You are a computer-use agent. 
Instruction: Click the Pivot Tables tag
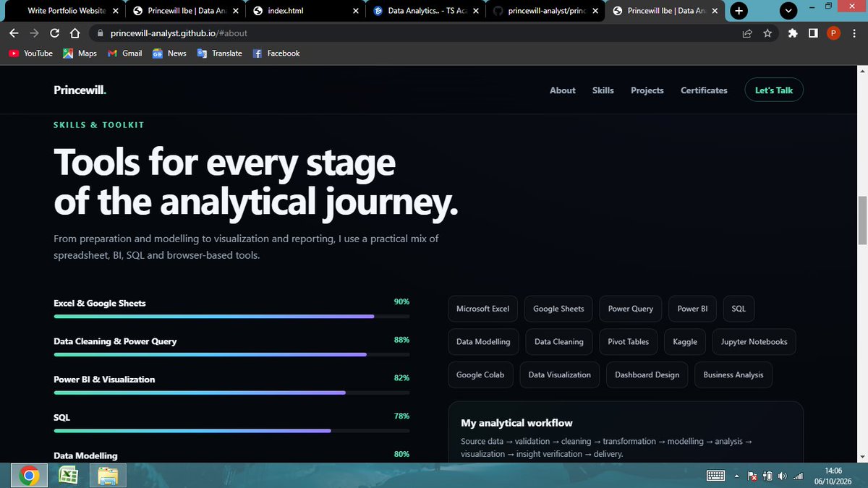pos(629,342)
